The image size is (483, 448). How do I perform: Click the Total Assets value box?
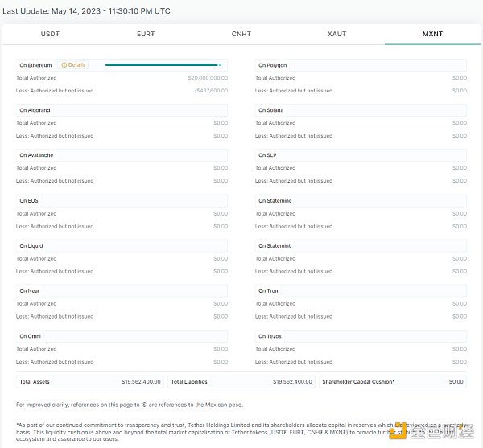tap(90, 381)
